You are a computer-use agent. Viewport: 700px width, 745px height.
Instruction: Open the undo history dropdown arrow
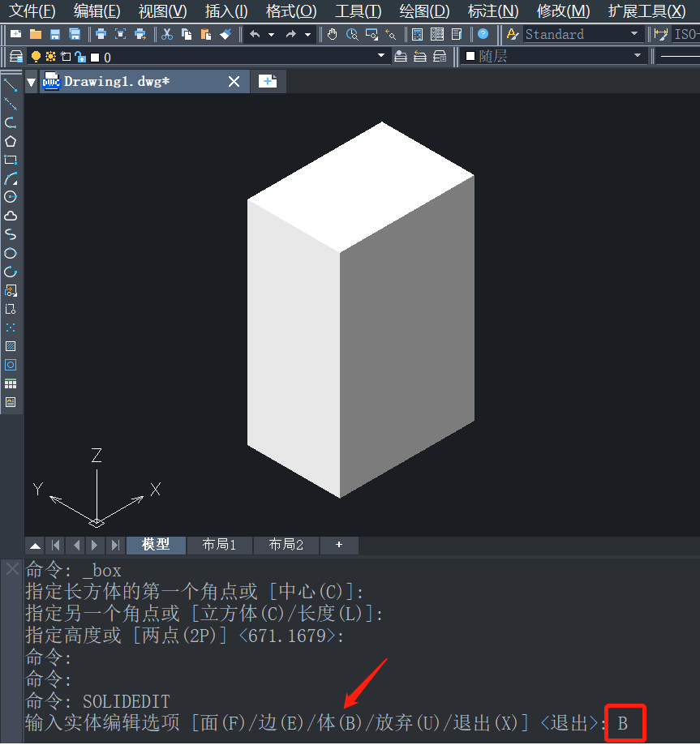271,35
